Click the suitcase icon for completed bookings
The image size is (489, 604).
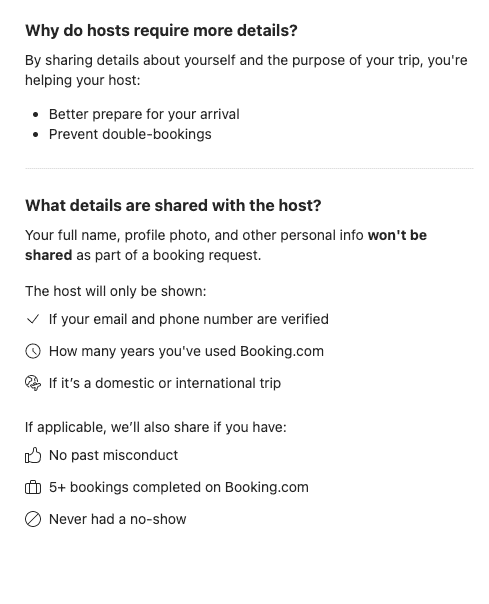click(33, 488)
